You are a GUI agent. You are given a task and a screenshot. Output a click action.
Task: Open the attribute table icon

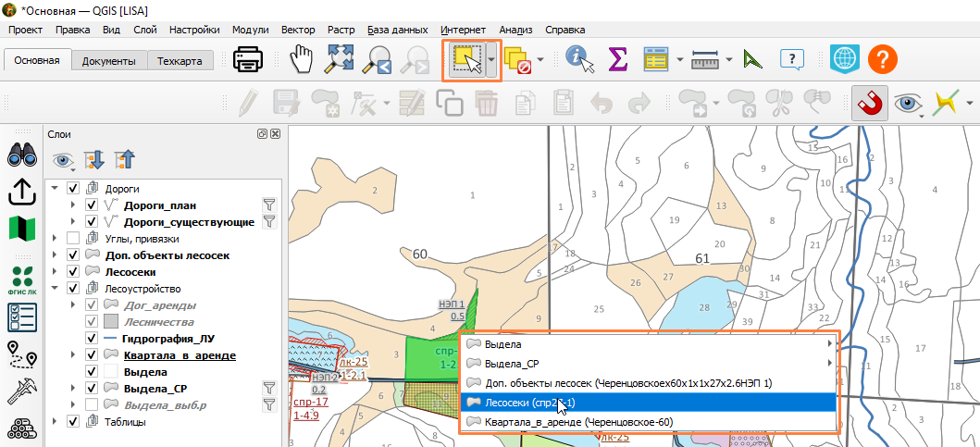[657, 60]
